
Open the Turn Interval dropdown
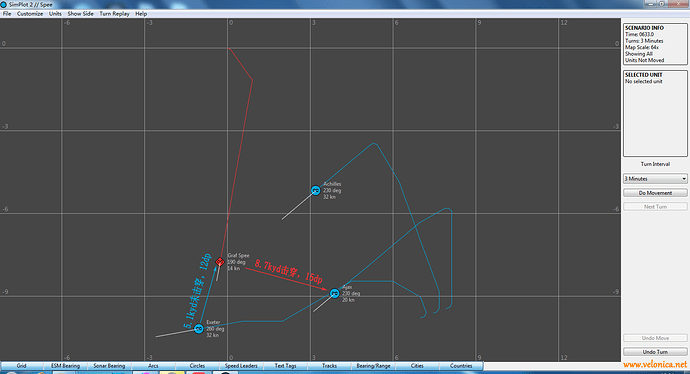coord(655,179)
